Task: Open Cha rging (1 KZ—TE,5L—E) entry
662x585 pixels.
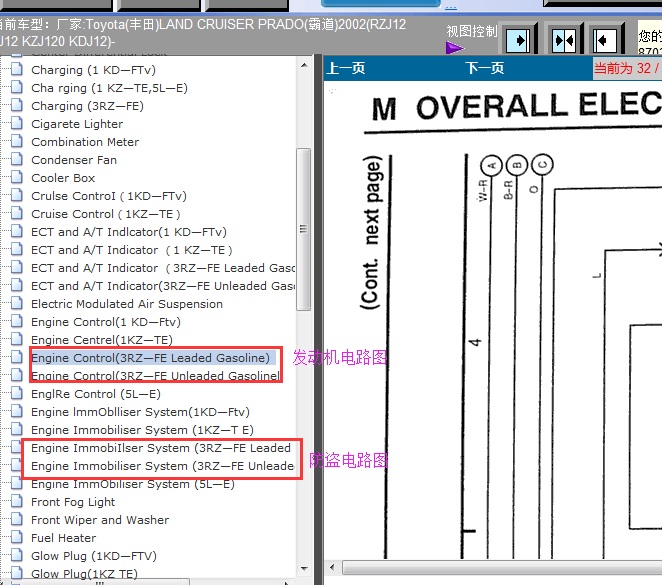Action: (x=109, y=88)
